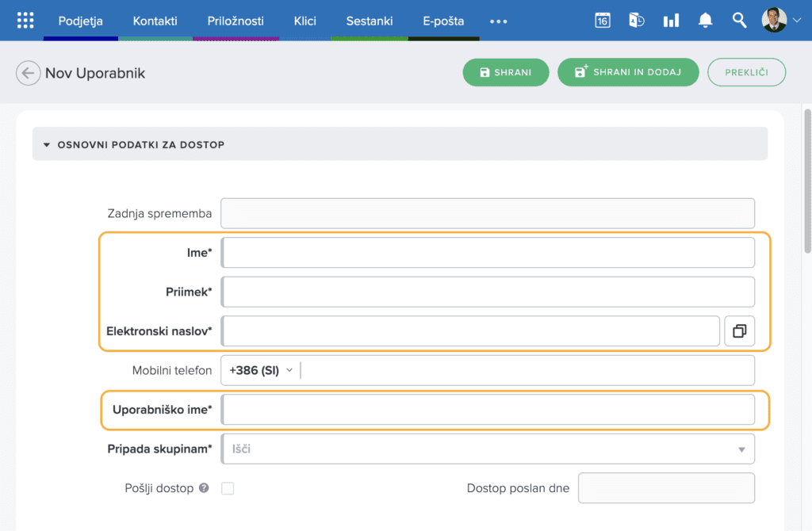Go back using the arrow icon
The image size is (812, 531).
click(x=28, y=74)
